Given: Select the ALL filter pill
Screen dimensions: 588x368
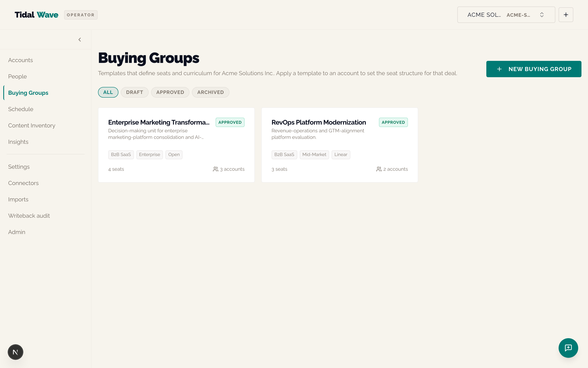Looking at the screenshot, I should point(108,92).
